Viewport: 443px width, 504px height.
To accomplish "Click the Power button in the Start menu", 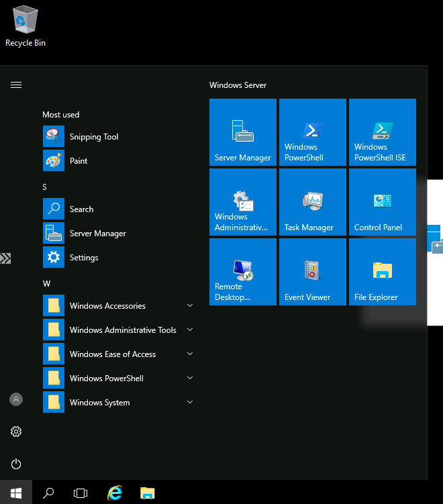I will [16, 464].
